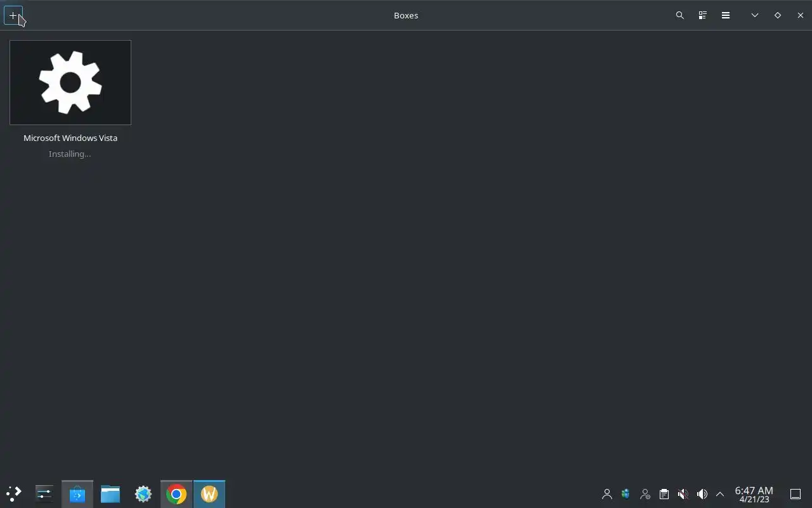Screen dimensions: 812x508
Task: Open the system settings sliders icon in taskbar
Action: (44, 494)
